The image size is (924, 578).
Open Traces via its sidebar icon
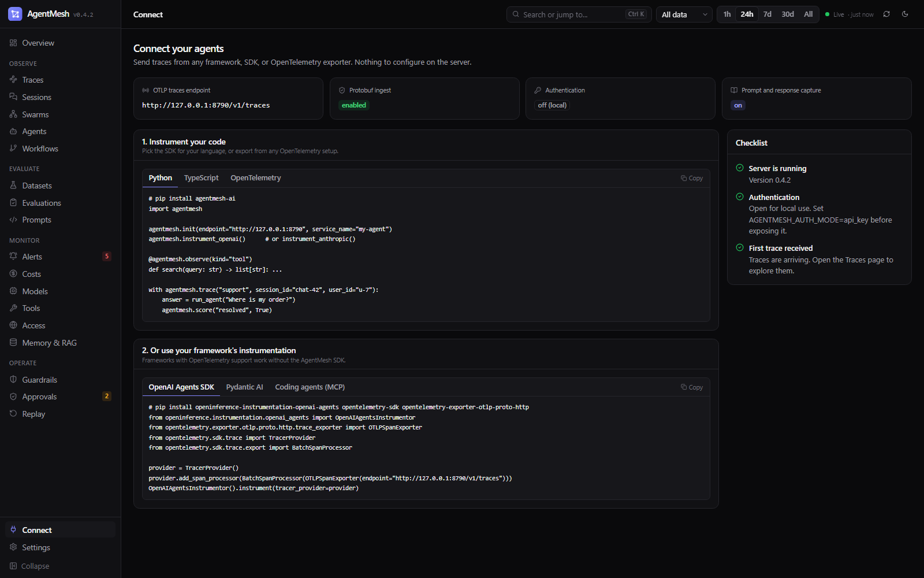pyautogui.click(x=13, y=80)
